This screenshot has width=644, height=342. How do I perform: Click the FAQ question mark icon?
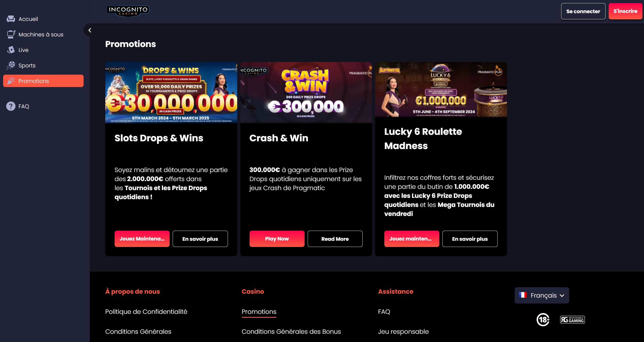pyautogui.click(x=11, y=106)
